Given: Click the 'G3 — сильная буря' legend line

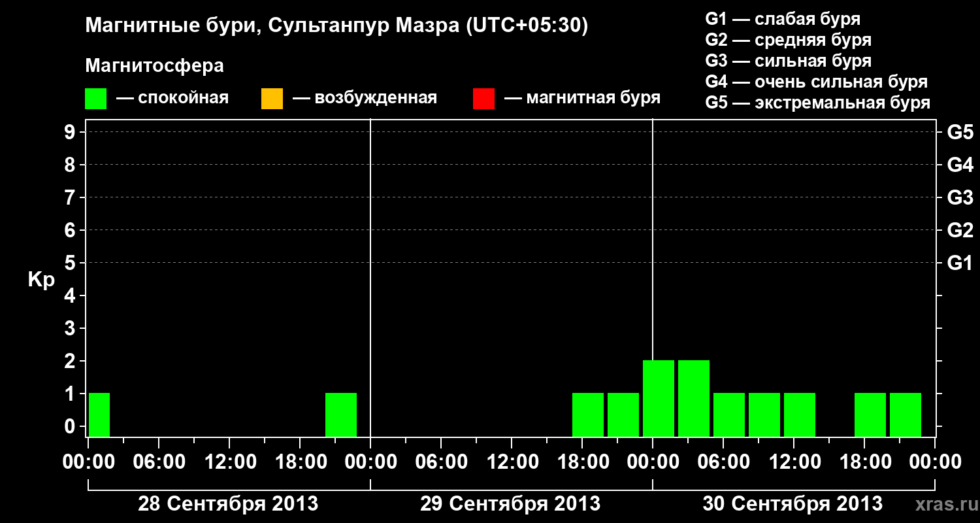Looking at the screenshot, I should (789, 61).
